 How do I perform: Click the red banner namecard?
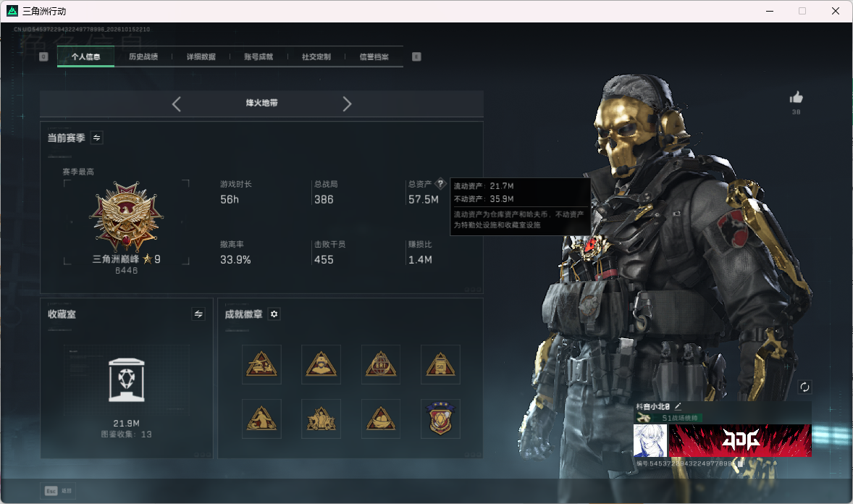740,440
